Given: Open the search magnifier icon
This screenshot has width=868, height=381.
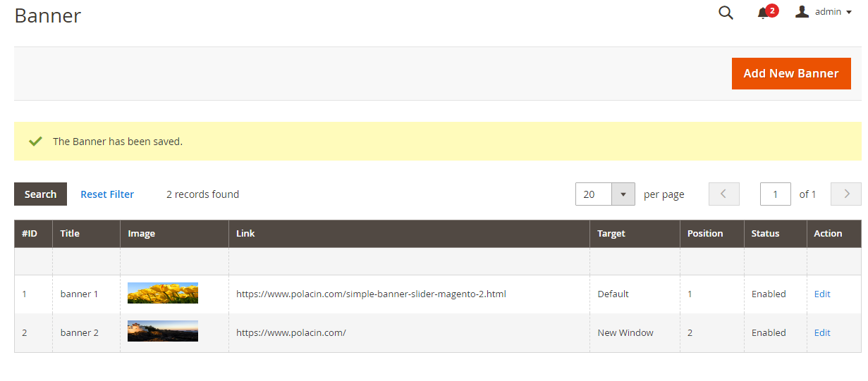Looking at the screenshot, I should pos(726,13).
